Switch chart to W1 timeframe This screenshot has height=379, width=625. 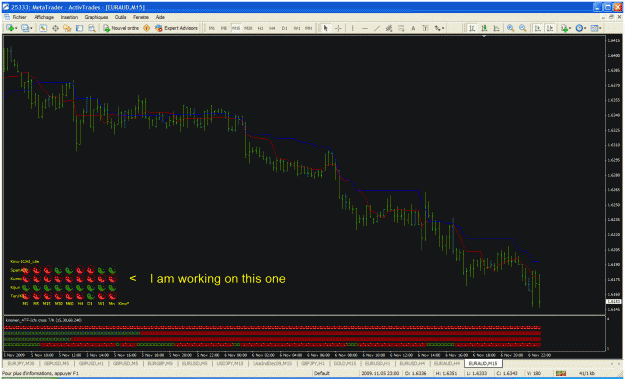point(297,28)
